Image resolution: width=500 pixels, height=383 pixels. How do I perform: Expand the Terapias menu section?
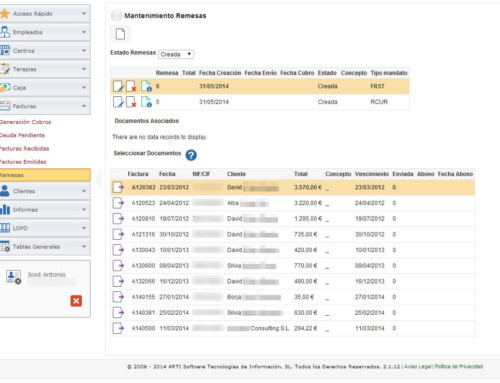point(45,69)
